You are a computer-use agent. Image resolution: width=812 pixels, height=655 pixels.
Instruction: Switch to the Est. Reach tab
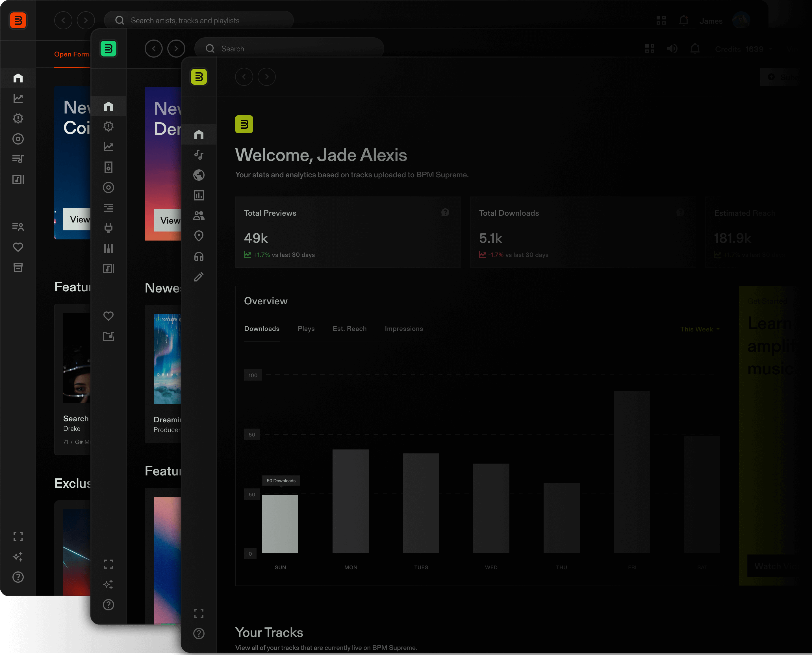349,329
